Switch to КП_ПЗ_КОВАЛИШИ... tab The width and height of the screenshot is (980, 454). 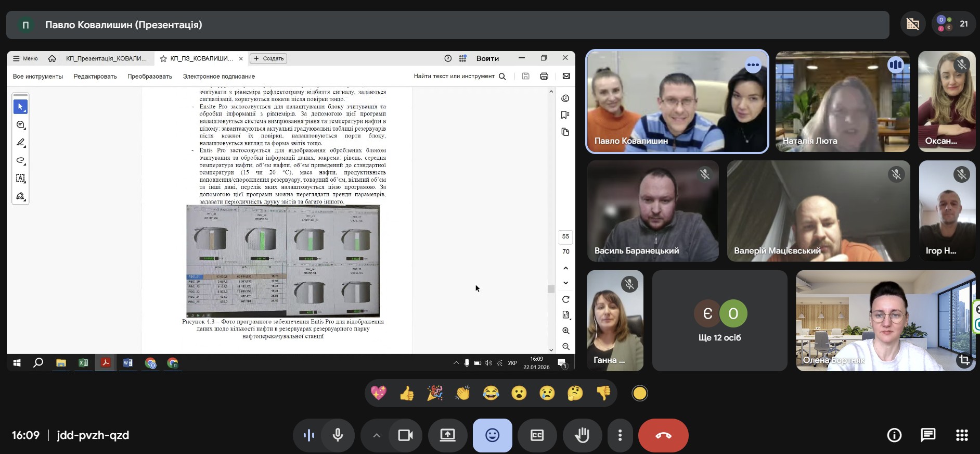[201, 58]
